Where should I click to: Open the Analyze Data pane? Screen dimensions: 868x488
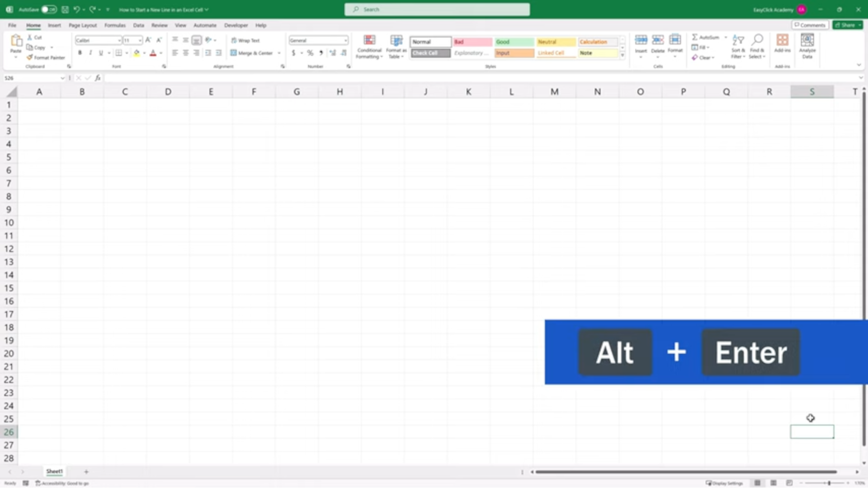point(807,46)
